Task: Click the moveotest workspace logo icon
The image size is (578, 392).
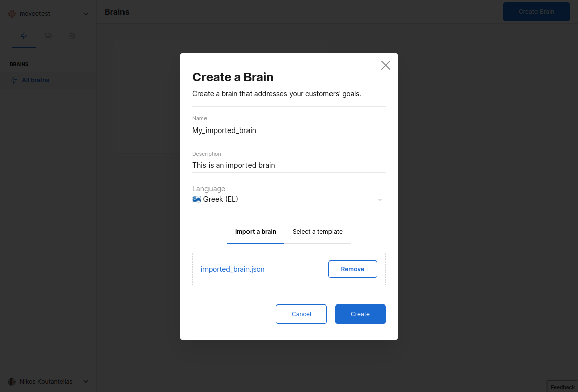Action: [x=12, y=14]
